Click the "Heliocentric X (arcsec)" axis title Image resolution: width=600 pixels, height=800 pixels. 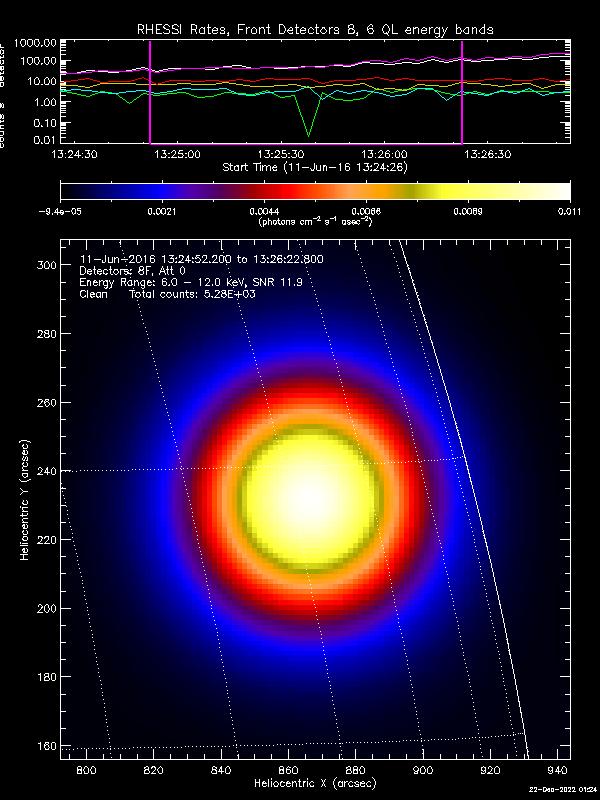pos(315,783)
